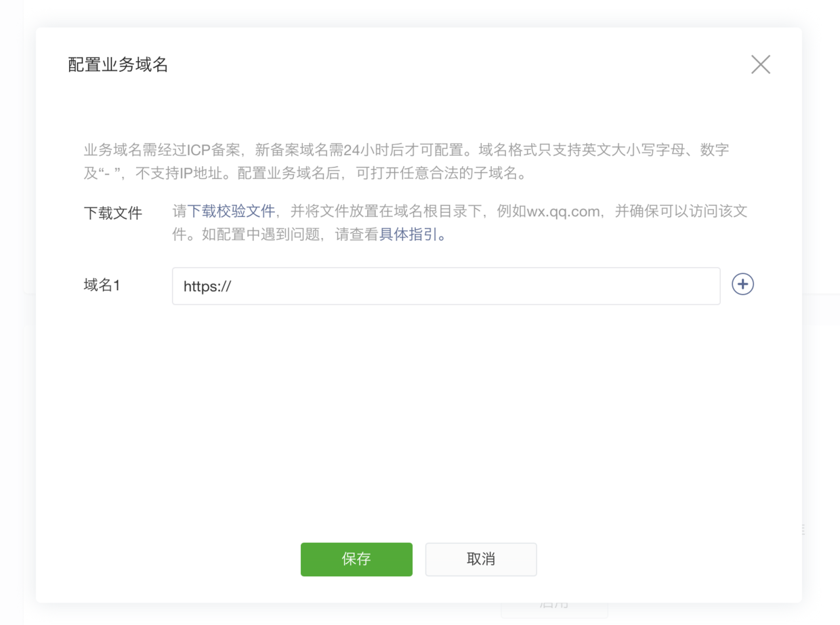Click the https:// prefix inside the input
840x625 pixels.
click(206, 285)
